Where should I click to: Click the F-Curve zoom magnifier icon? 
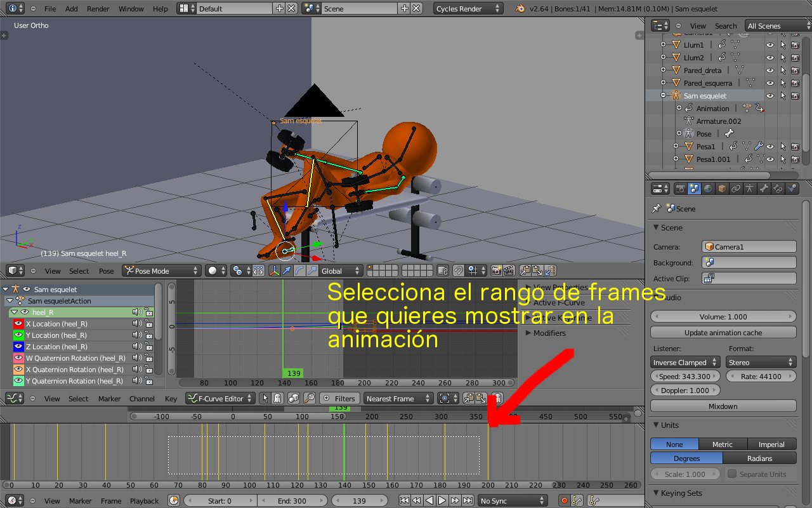tap(310, 398)
